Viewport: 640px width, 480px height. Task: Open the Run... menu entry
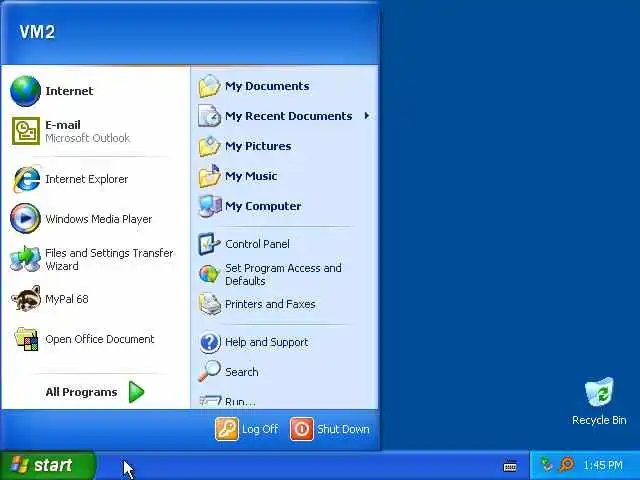[284, 402]
